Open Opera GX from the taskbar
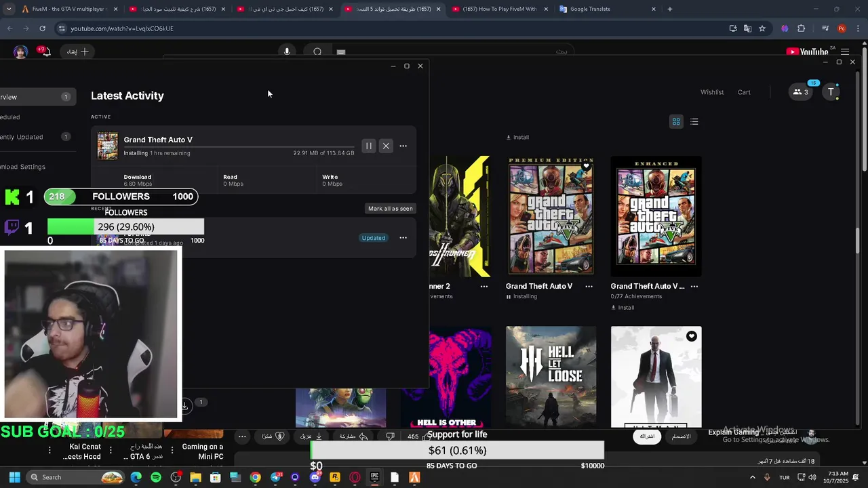Image resolution: width=868 pixels, height=488 pixels. click(355, 477)
